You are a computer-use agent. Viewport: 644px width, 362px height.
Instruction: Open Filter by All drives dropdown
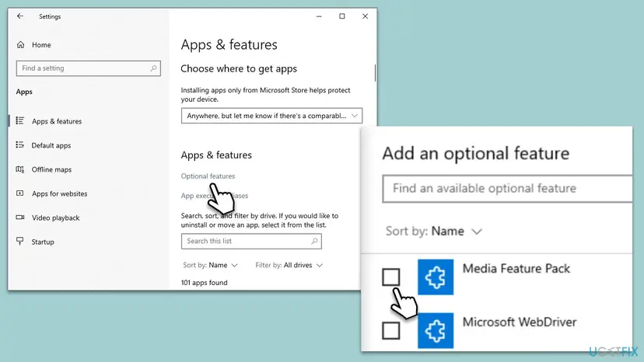click(289, 265)
